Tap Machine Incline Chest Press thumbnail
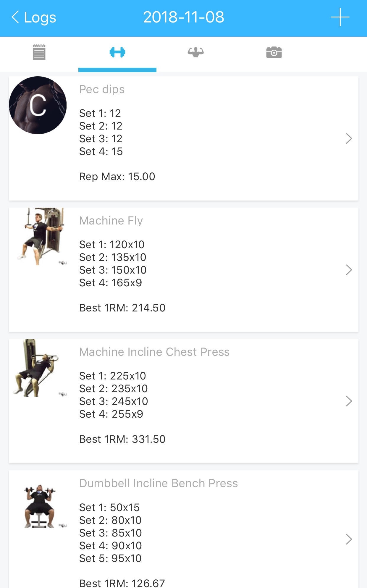 39,368
